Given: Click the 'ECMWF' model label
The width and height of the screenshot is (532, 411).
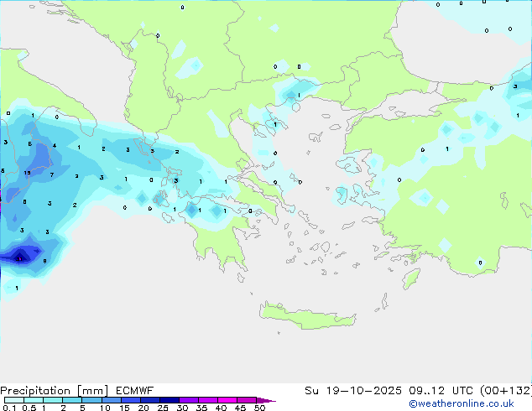Looking at the screenshot, I should (x=135, y=391).
